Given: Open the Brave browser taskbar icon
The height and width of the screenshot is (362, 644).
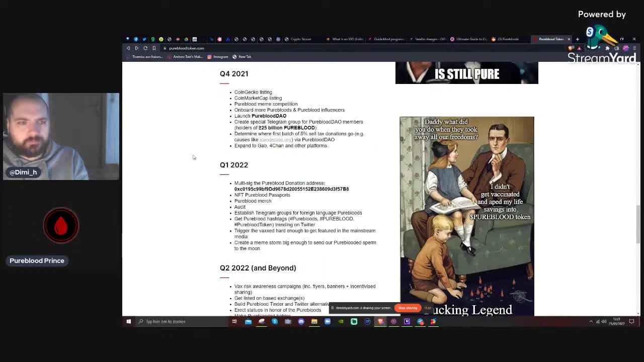Looking at the screenshot, I should [380, 322].
